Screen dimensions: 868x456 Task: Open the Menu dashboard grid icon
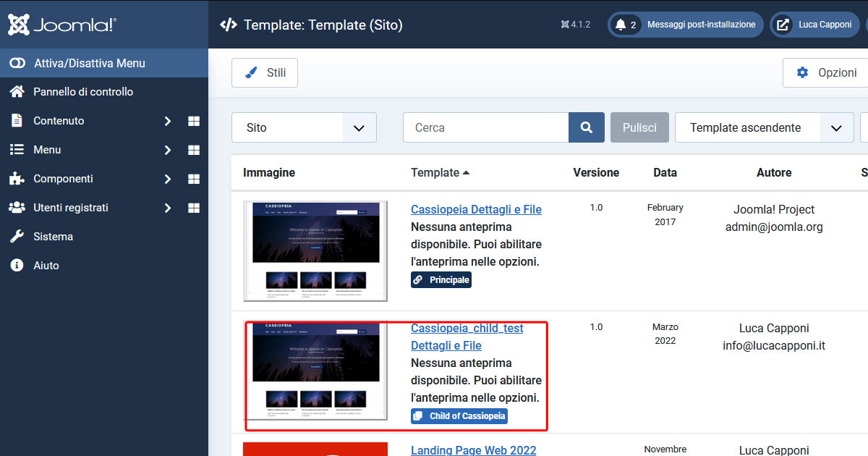194,150
